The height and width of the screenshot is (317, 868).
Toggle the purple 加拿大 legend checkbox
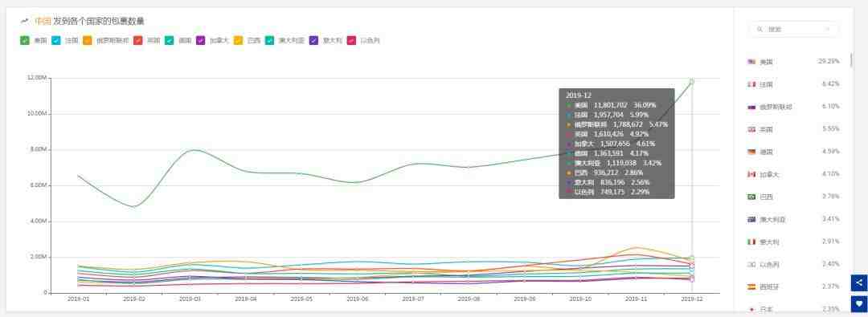(x=200, y=40)
